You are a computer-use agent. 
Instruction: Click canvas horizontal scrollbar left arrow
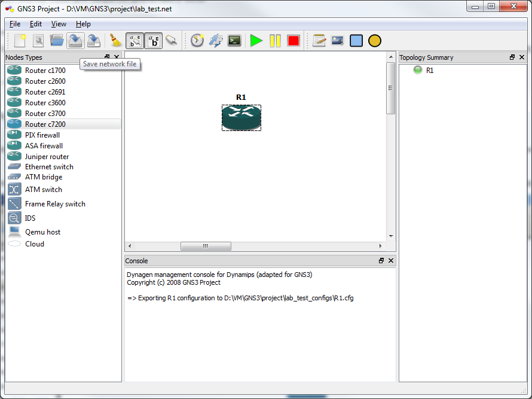coord(130,246)
